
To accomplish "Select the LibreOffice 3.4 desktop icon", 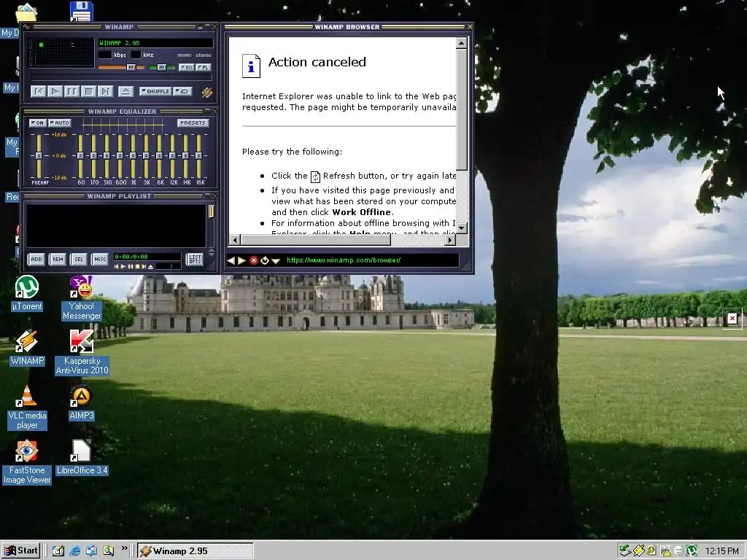I will 82,458.
